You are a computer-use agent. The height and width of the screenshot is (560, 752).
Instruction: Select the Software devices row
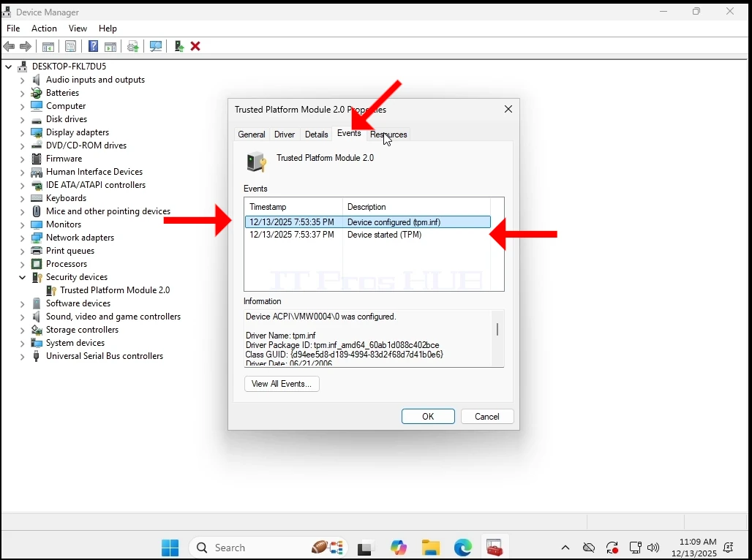tap(78, 303)
